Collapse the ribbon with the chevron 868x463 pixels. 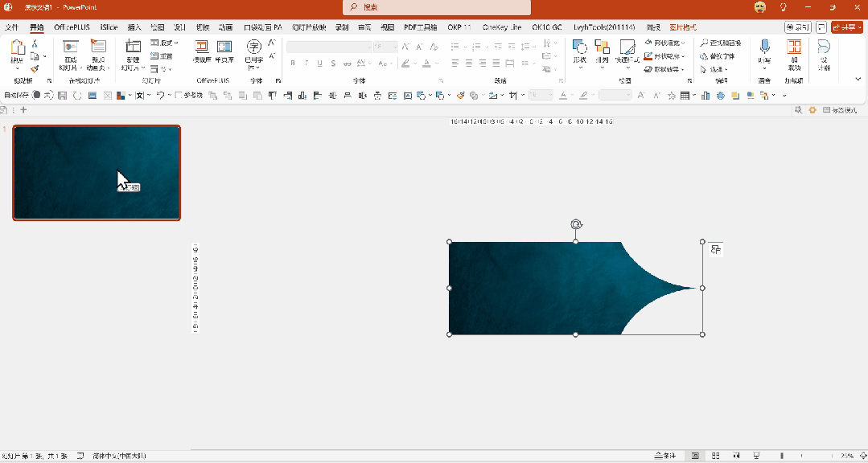click(858, 80)
